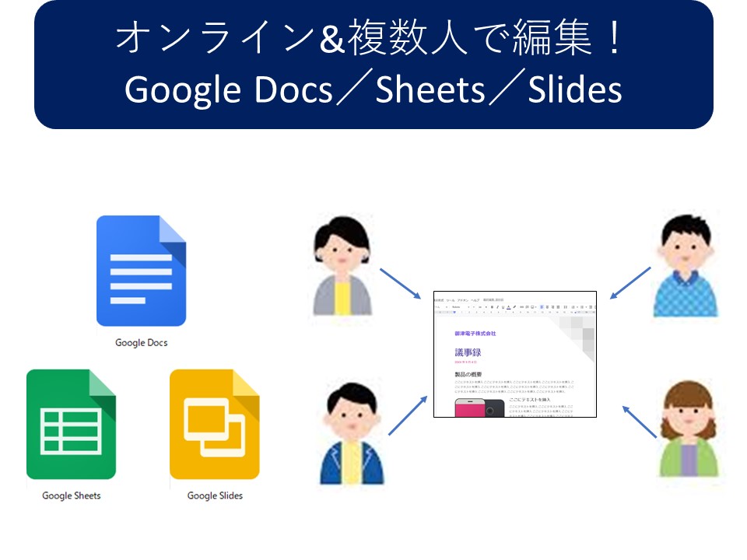The image size is (747, 560).
Task: Click the 御津電子株式会社 company name in document
Action: pyautogui.click(x=475, y=334)
